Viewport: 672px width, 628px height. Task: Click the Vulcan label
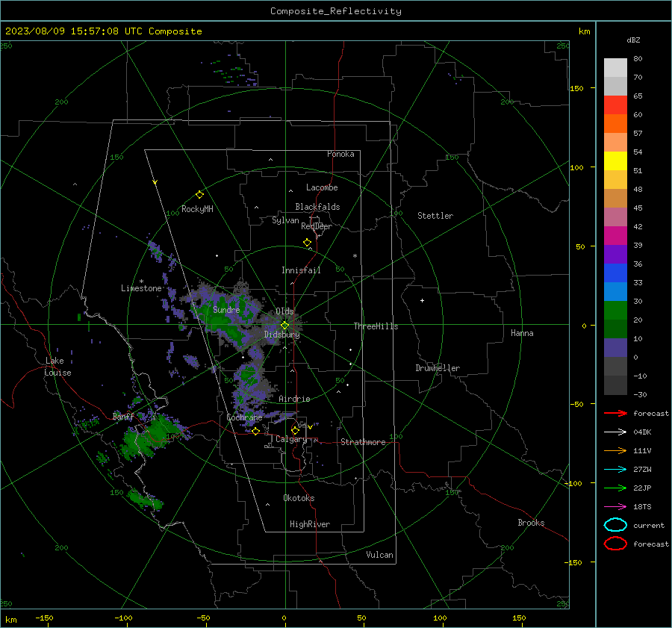[x=380, y=555]
